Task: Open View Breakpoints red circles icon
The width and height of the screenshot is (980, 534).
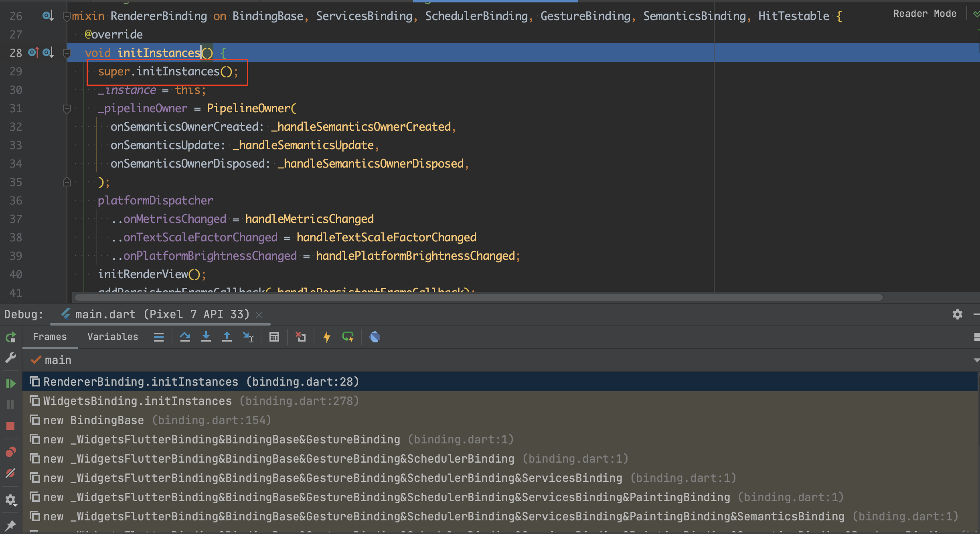Action: [11, 452]
